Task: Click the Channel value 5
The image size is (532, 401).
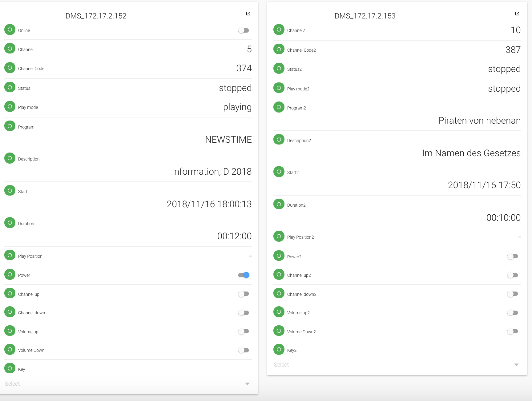Action: [x=249, y=49]
